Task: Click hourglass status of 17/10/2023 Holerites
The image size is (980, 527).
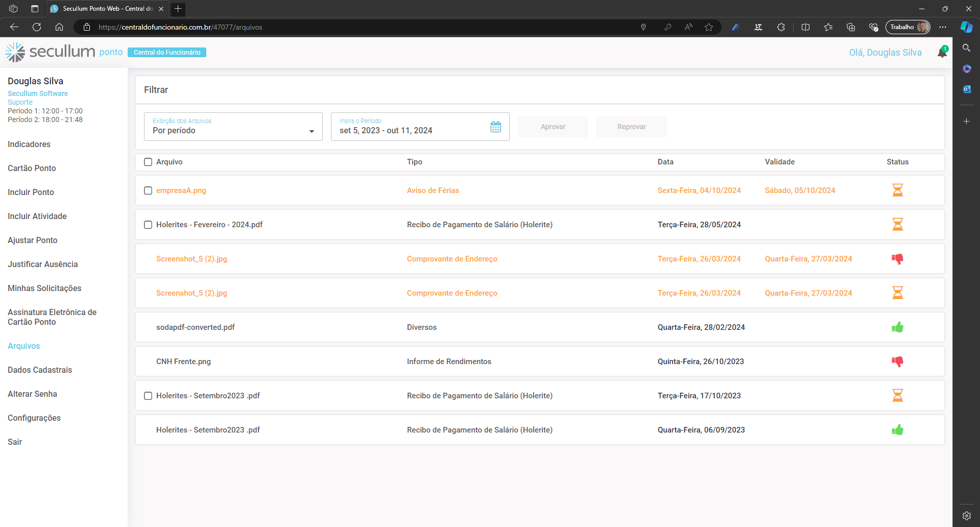Action: point(897,396)
